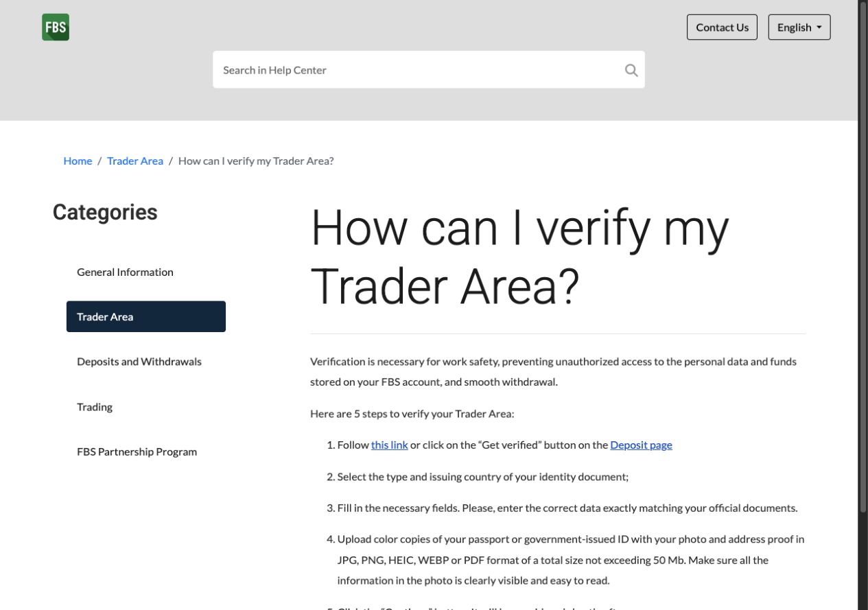The image size is (868, 610).
Task: Click step 3 "Fill in the necessary fields"
Action: tap(567, 508)
